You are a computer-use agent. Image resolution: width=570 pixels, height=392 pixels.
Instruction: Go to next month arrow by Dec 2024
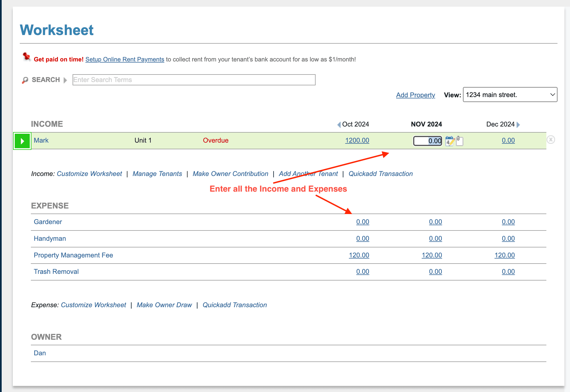[x=518, y=125]
